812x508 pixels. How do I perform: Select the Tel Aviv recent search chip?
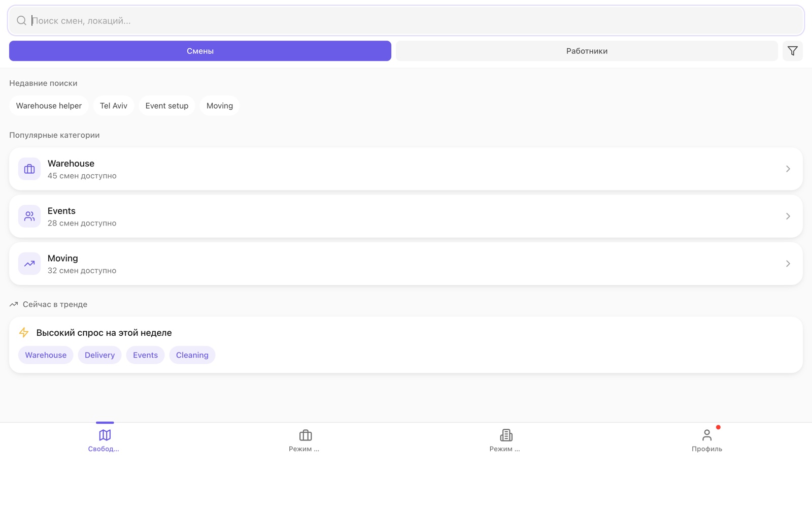(114, 106)
